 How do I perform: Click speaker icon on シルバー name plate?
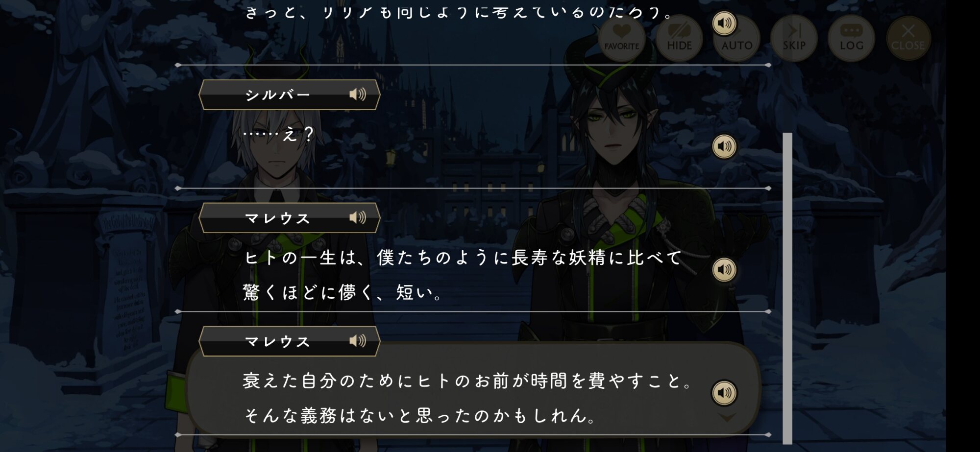(358, 95)
